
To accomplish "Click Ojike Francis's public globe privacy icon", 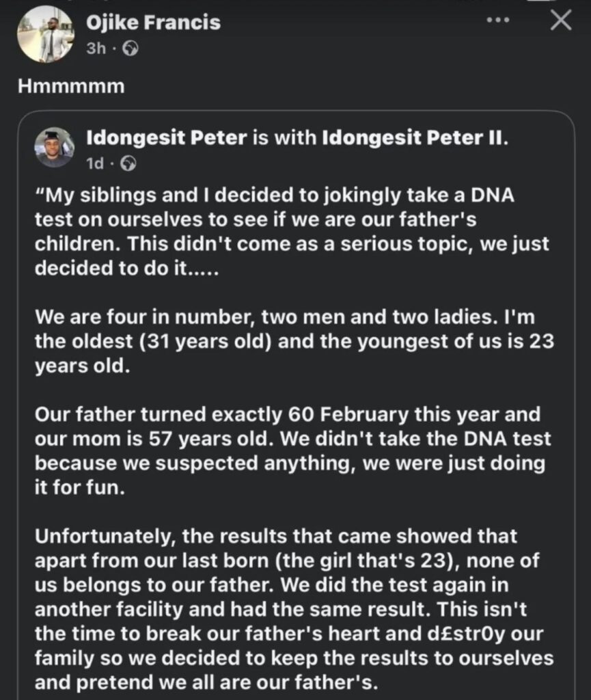I will coord(130,48).
